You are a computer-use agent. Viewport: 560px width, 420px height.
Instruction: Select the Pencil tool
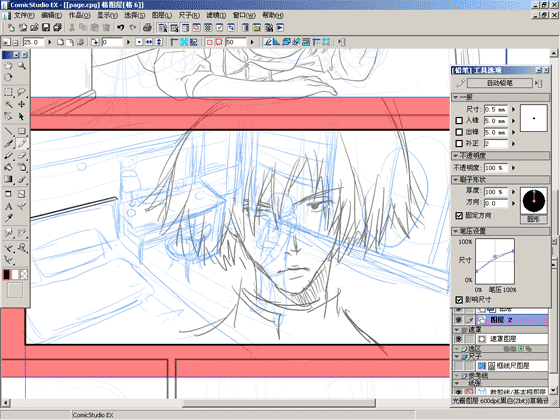pyautogui.click(x=22, y=144)
